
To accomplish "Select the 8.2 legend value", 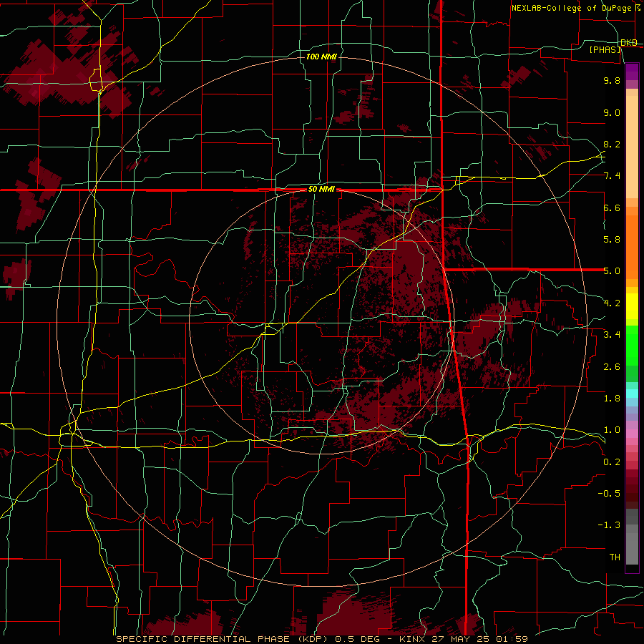I will click(x=612, y=144).
